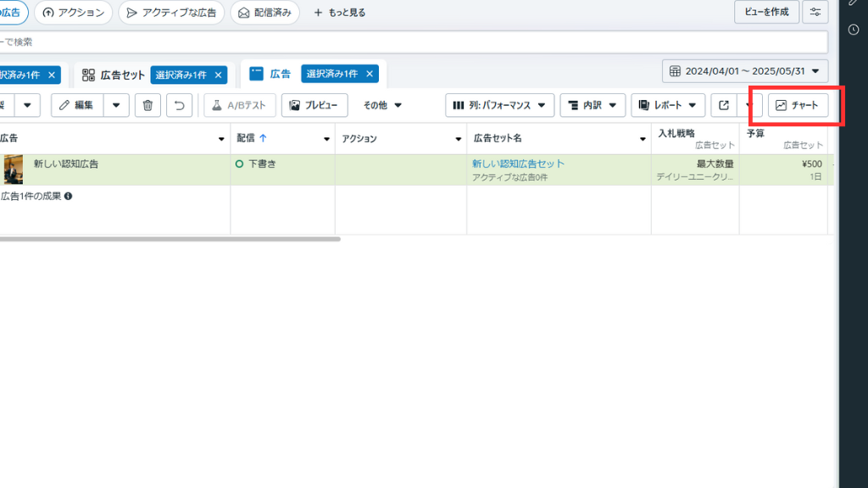
Task: Click the ビューを作成 button
Action: pyautogui.click(x=766, y=12)
